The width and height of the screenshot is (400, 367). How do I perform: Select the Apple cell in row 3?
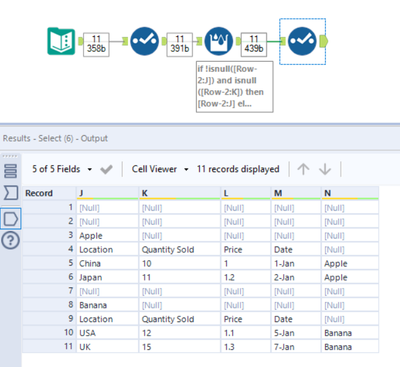[107, 236]
